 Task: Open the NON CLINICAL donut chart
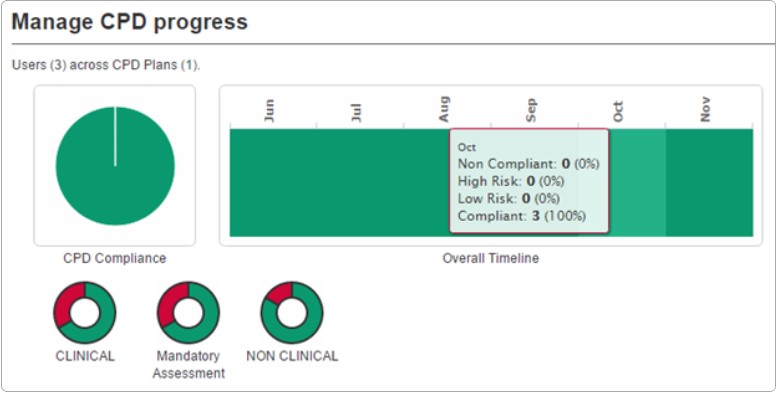coord(292,313)
